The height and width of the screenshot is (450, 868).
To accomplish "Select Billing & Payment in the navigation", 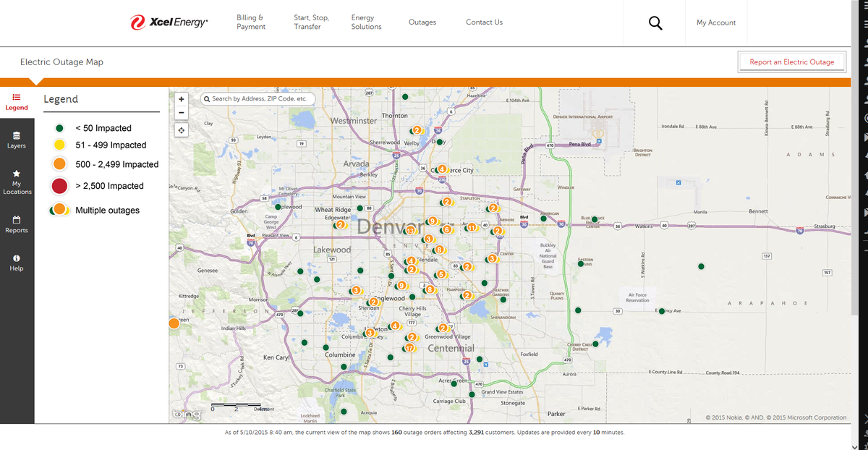I will click(251, 22).
